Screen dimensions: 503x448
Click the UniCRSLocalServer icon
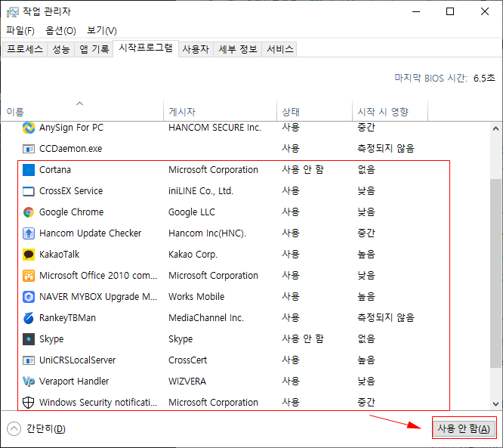(29, 360)
